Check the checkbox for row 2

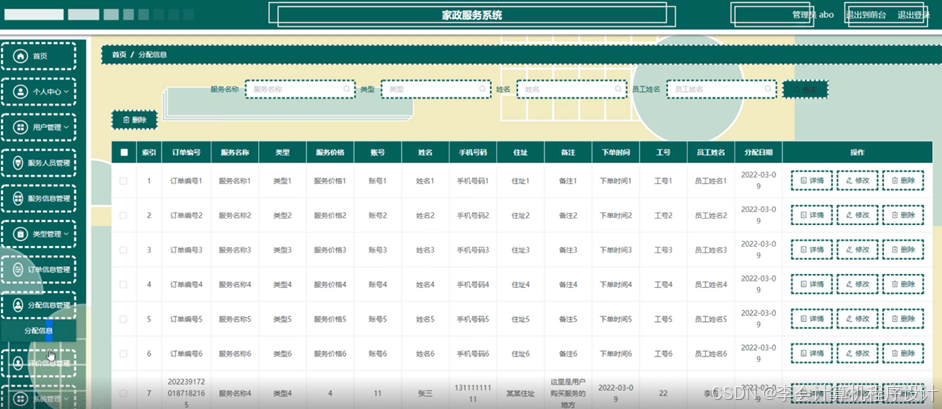(123, 215)
